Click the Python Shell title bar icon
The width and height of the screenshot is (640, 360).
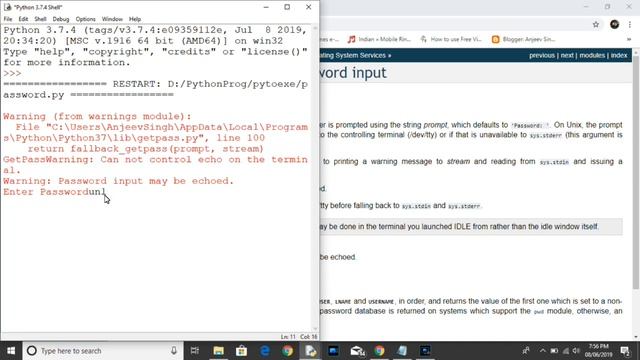pos(8,7)
